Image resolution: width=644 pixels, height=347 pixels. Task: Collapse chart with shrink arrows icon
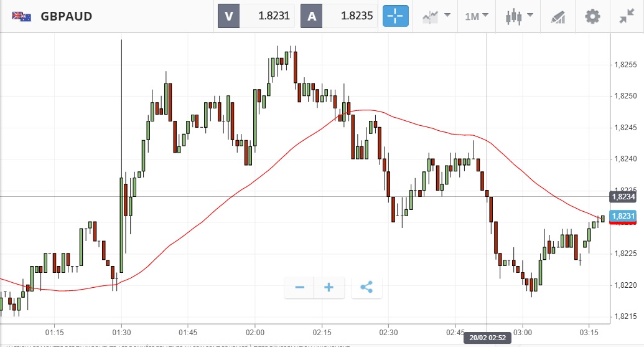point(627,16)
